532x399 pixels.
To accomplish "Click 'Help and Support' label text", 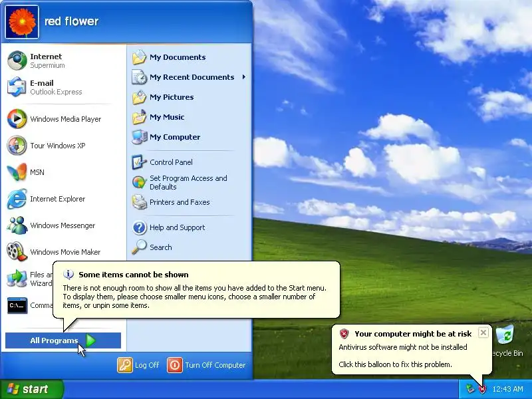I will click(x=177, y=227).
